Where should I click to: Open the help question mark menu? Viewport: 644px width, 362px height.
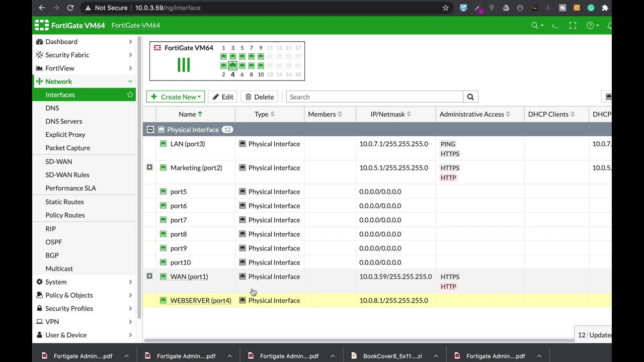(x=590, y=26)
